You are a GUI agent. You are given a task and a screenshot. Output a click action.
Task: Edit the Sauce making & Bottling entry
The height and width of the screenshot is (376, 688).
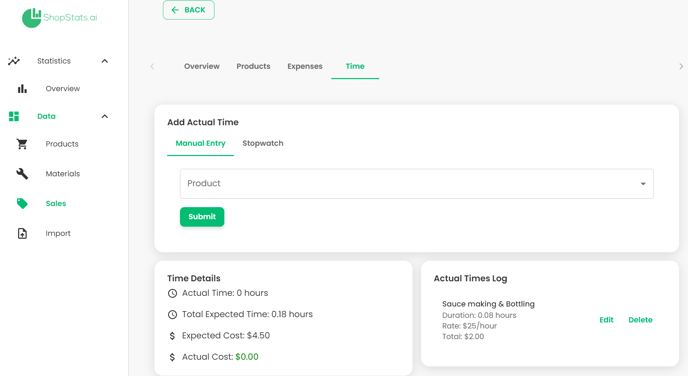606,320
